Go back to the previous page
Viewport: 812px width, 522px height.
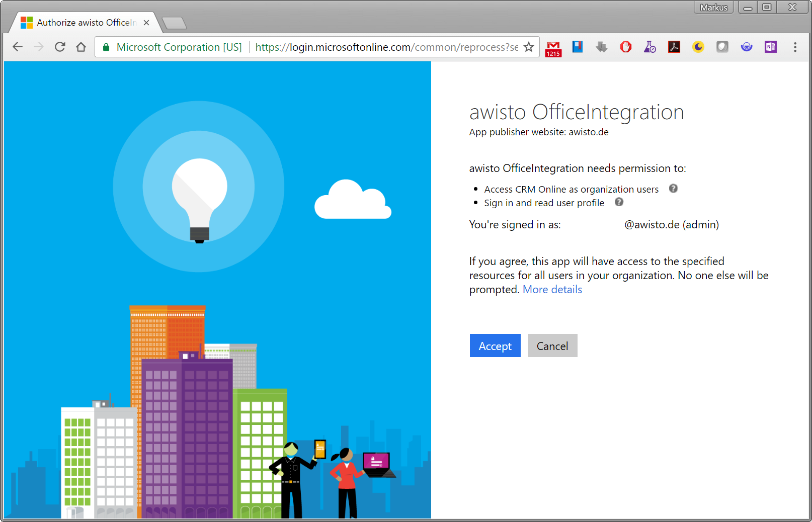point(18,47)
